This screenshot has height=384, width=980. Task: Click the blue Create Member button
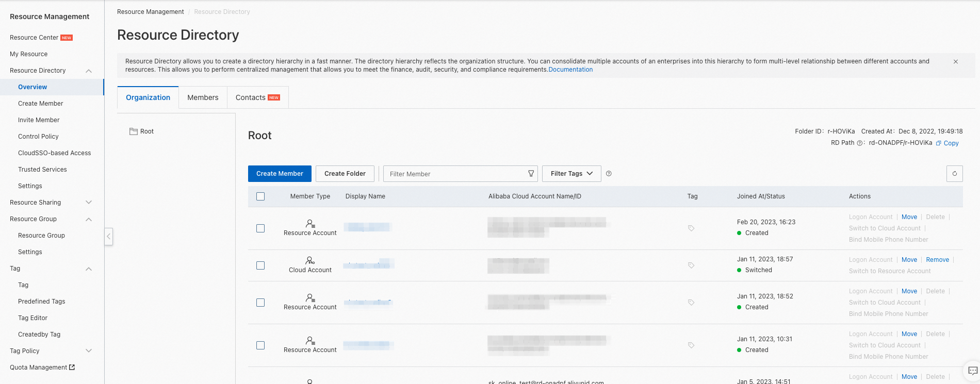click(280, 174)
